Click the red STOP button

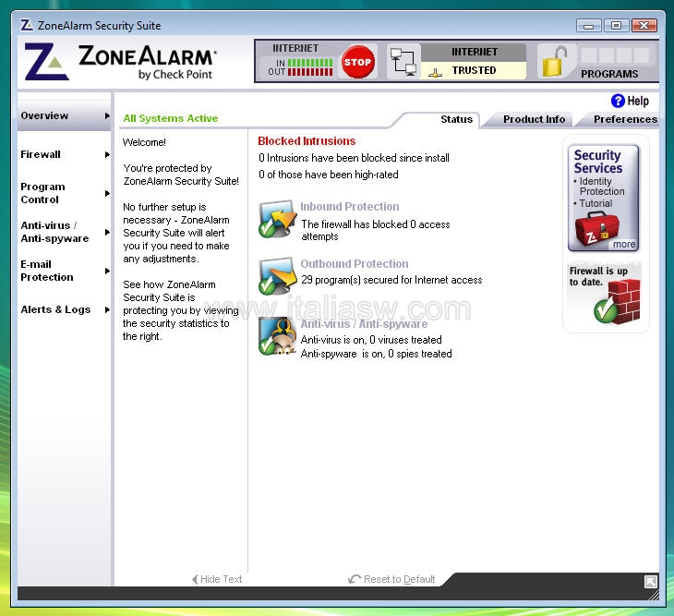357,62
